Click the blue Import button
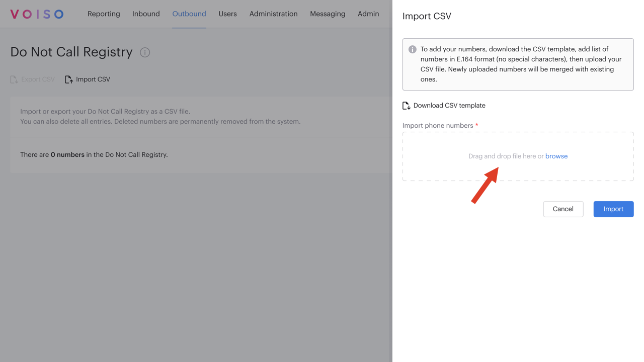Screen dimensions: 644x362 click(613, 209)
